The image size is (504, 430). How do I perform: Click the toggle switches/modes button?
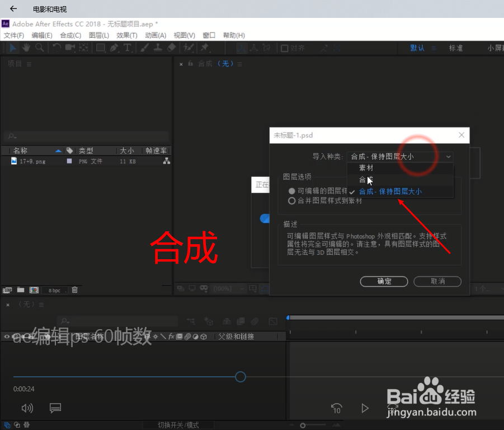coord(178,425)
